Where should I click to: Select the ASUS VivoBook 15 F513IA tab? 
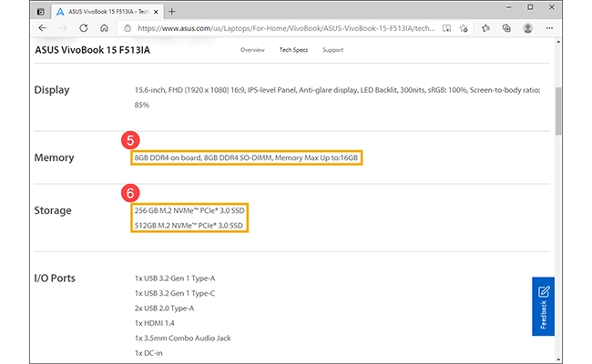click(107, 12)
